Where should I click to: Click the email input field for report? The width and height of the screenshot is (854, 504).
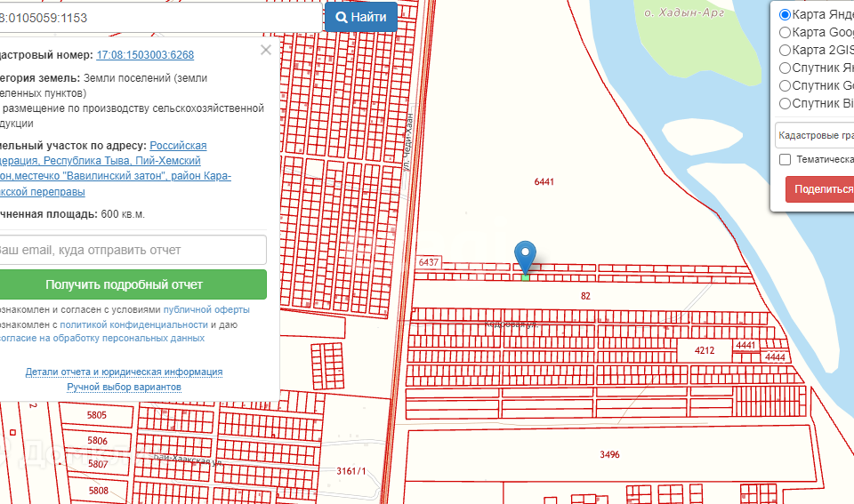(133, 250)
